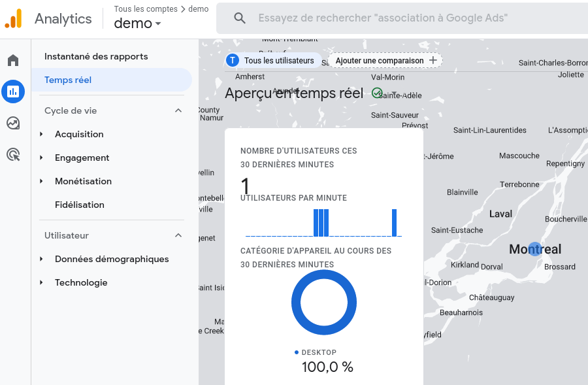
Task: Click the Brossard label on map
Action: point(559,267)
